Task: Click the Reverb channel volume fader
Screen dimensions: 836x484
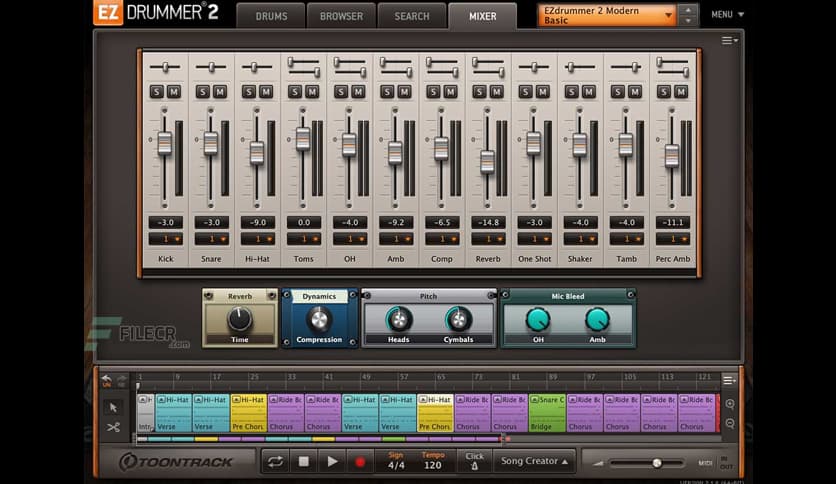Action: [x=487, y=162]
